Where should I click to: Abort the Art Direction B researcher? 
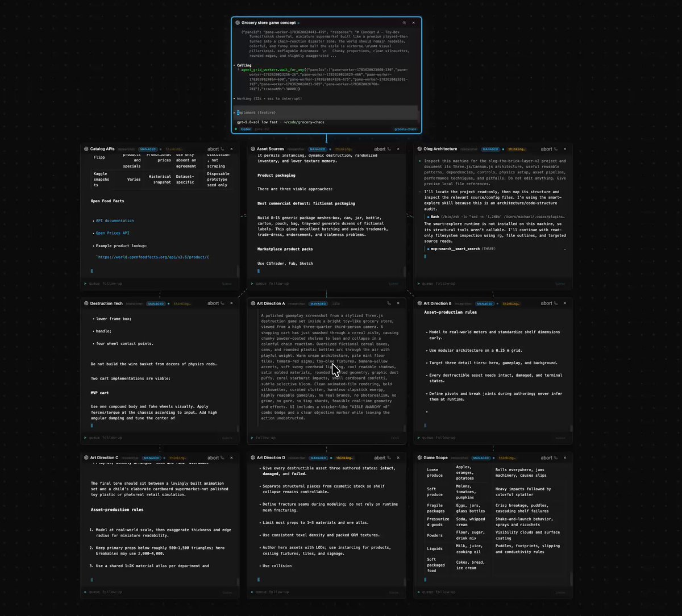click(546, 303)
